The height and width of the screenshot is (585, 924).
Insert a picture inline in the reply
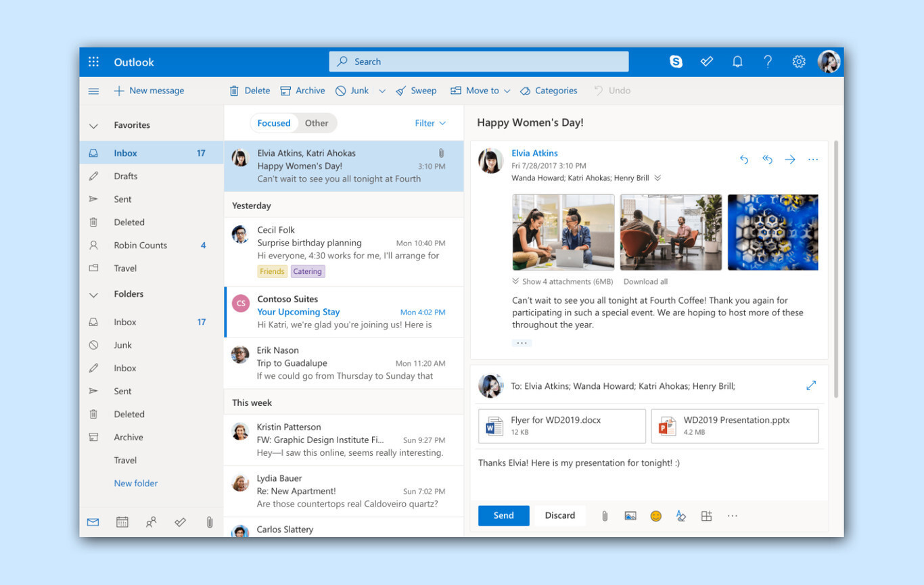pyautogui.click(x=630, y=515)
